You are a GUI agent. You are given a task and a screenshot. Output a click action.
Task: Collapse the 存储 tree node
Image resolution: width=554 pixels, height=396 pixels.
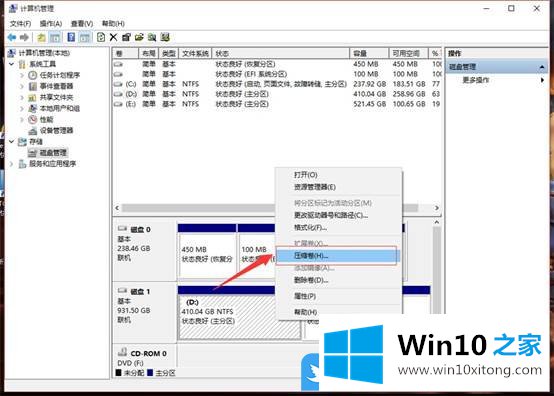coord(12,142)
